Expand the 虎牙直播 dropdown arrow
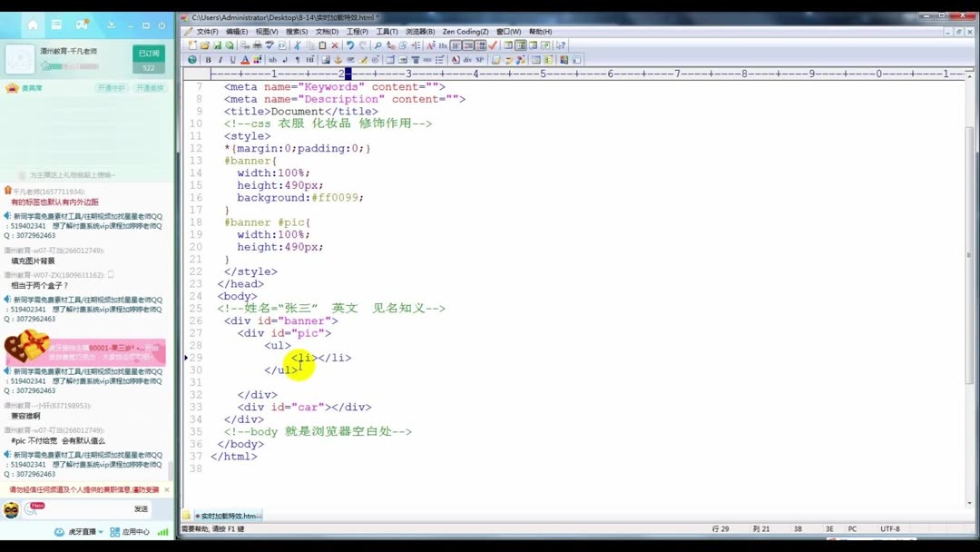The image size is (980, 552). click(101, 532)
